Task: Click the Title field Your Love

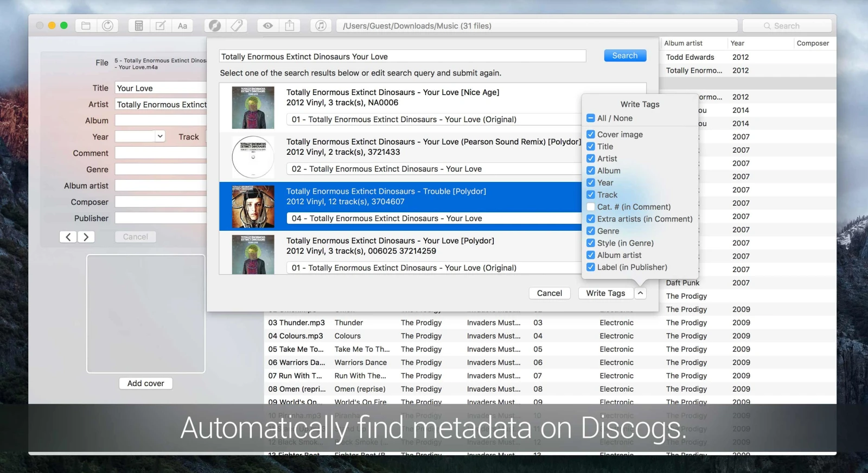Action: (161, 88)
